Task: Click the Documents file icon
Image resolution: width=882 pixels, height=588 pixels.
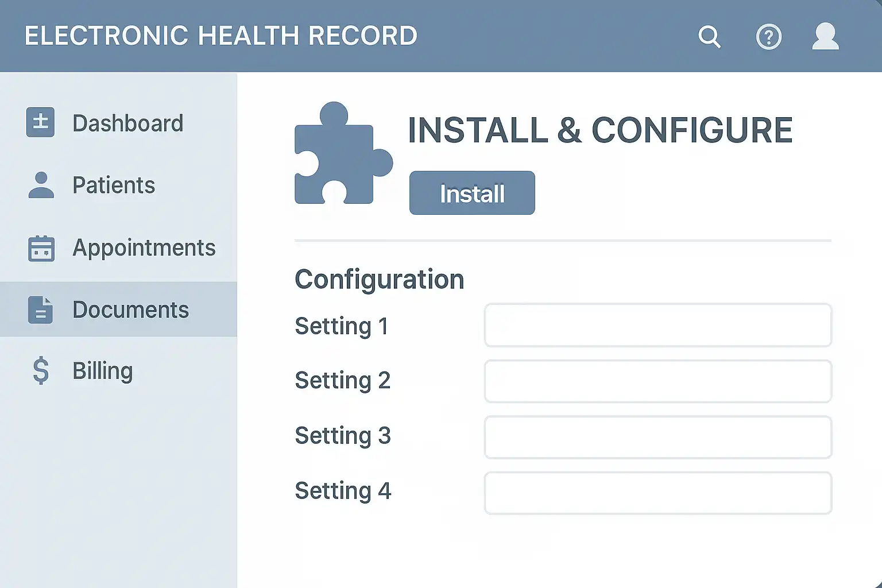Action: point(40,310)
